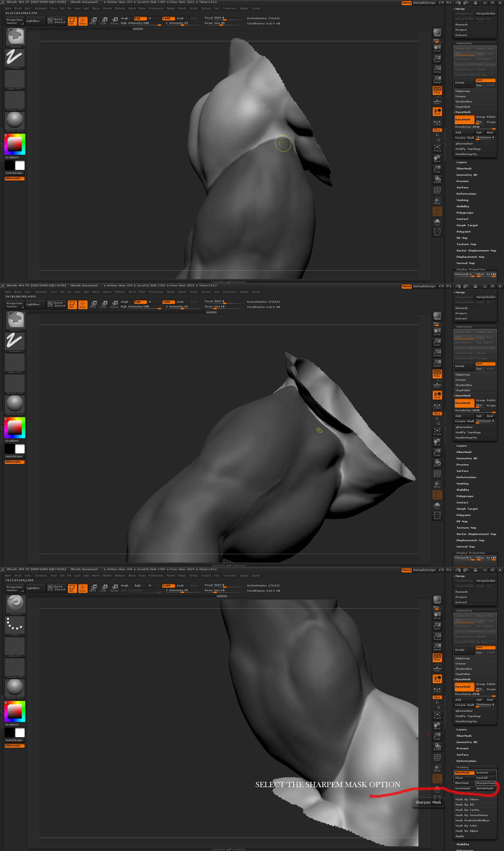This screenshot has height=851, width=504.
Task: Click top-shelf Rotate mode icon in bottom window
Action: tap(115, 588)
